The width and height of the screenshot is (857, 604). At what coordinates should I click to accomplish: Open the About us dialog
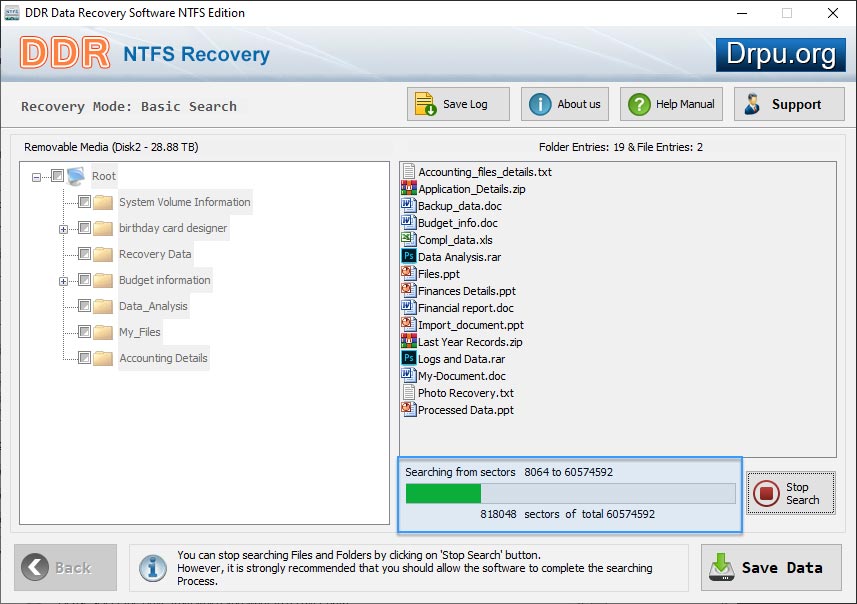[565, 104]
